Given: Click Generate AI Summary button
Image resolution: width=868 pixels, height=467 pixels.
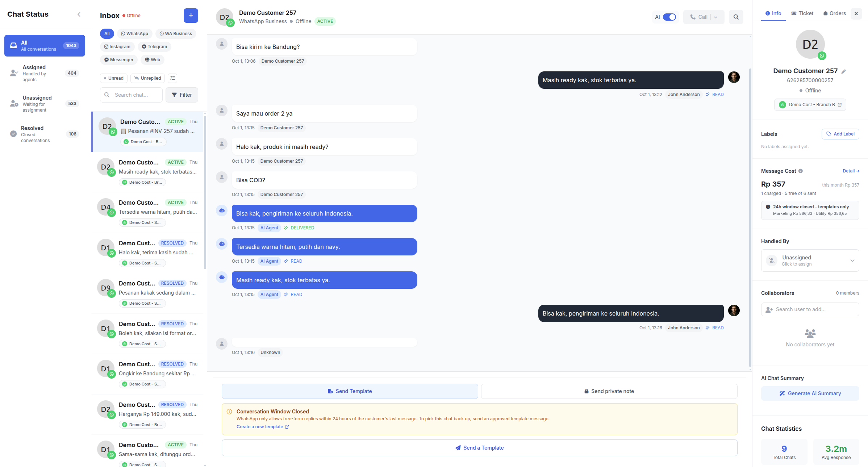Looking at the screenshot, I should coord(810,393).
